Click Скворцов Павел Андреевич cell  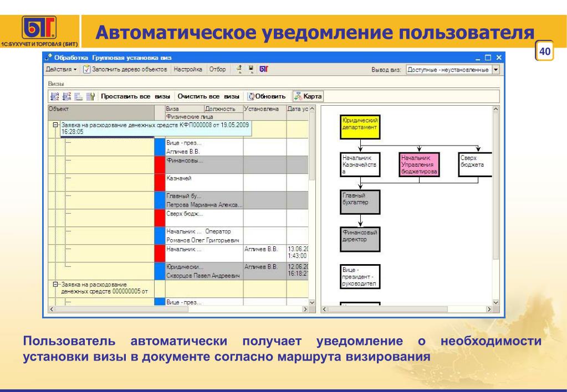[x=205, y=276]
